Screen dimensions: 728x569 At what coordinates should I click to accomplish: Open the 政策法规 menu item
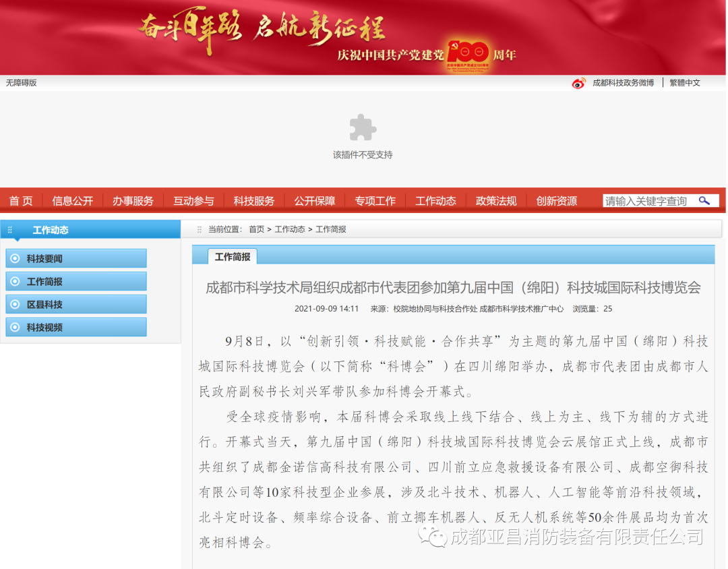(496, 200)
